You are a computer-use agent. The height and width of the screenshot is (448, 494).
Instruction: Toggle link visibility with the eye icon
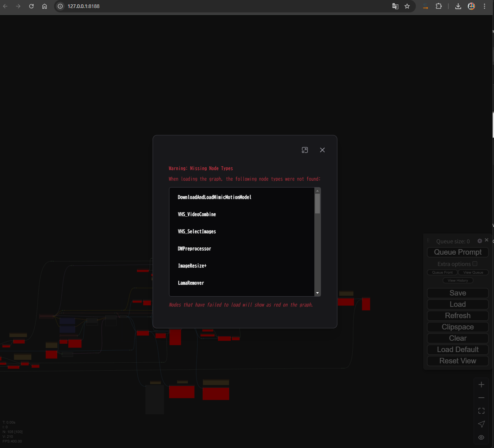pyautogui.click(x=481, y=437)
